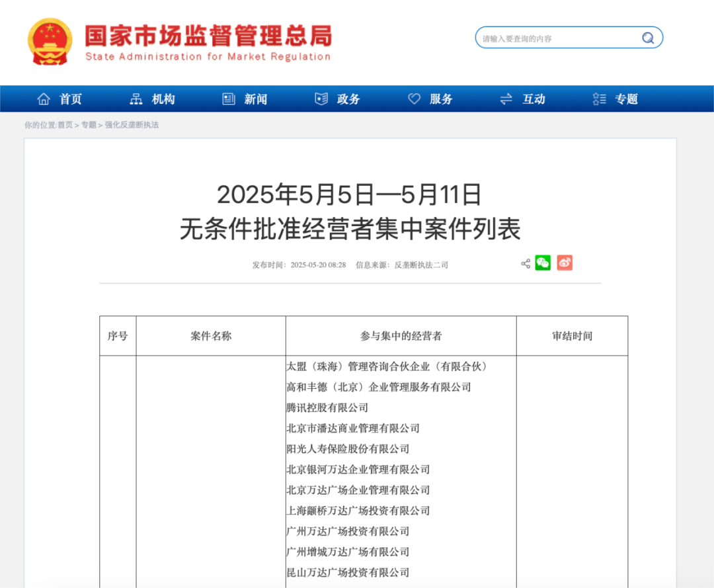The width and height of the screenshot is (714, 588).
Task: Click the organization chart icon beside 机构
Action: coord(136,99)
